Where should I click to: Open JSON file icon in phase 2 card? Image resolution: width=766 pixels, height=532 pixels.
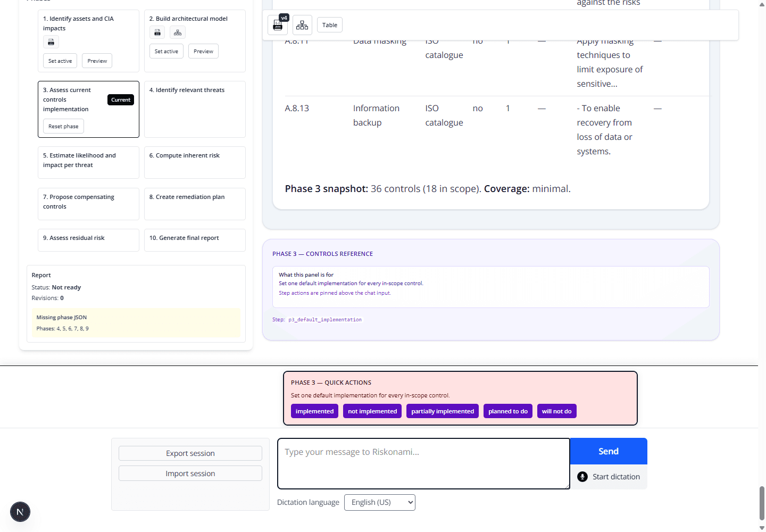[x=157, y=32]
